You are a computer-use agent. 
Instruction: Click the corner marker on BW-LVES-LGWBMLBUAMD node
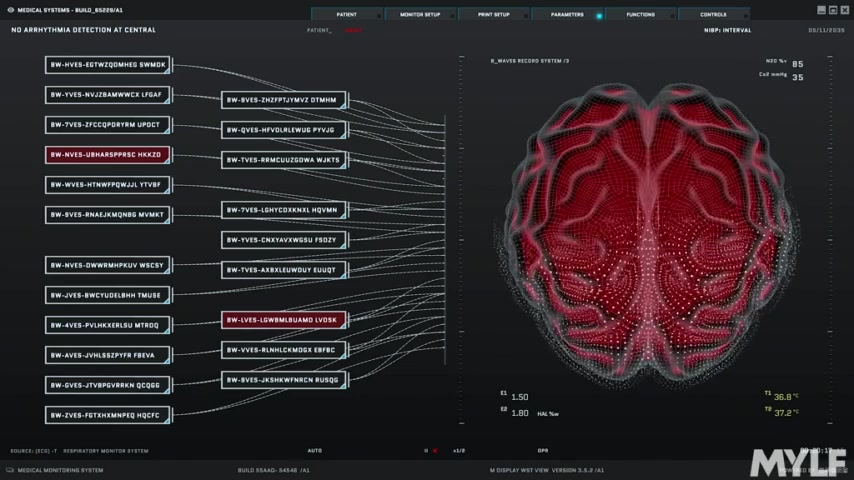tap(344, 325)
